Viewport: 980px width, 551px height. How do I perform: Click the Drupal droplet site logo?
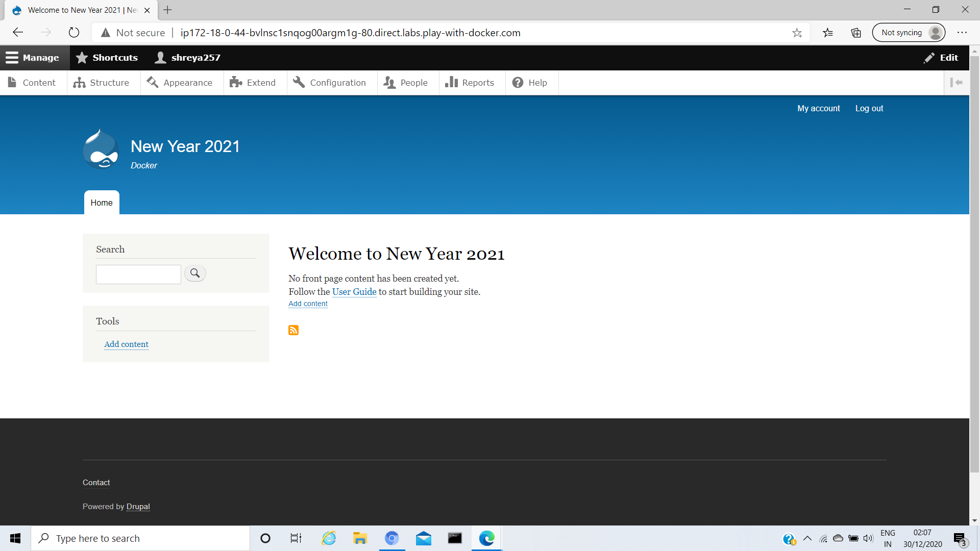pos(101,149)
